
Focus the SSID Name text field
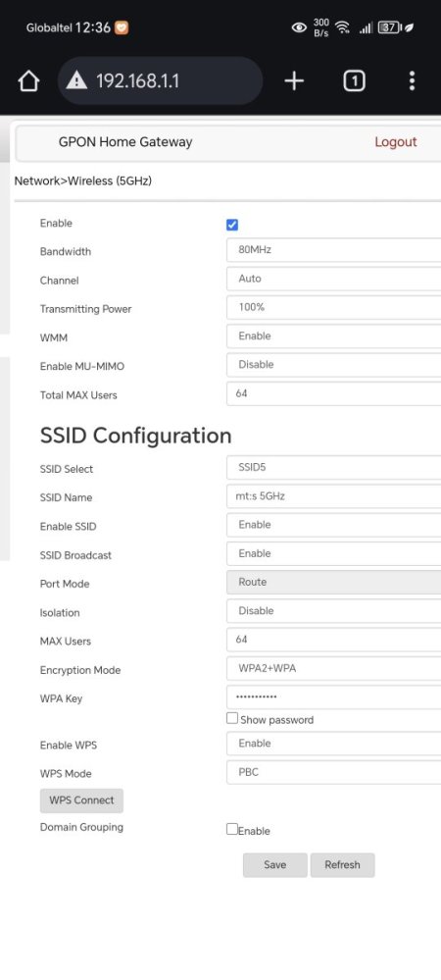(333, 496)
